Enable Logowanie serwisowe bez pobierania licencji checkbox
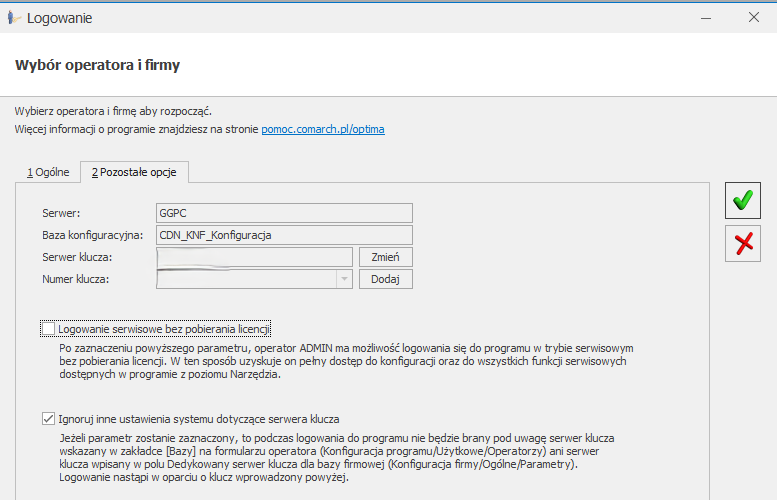The width and height of the screenshot is (777, 500). [x=49, y=329]
